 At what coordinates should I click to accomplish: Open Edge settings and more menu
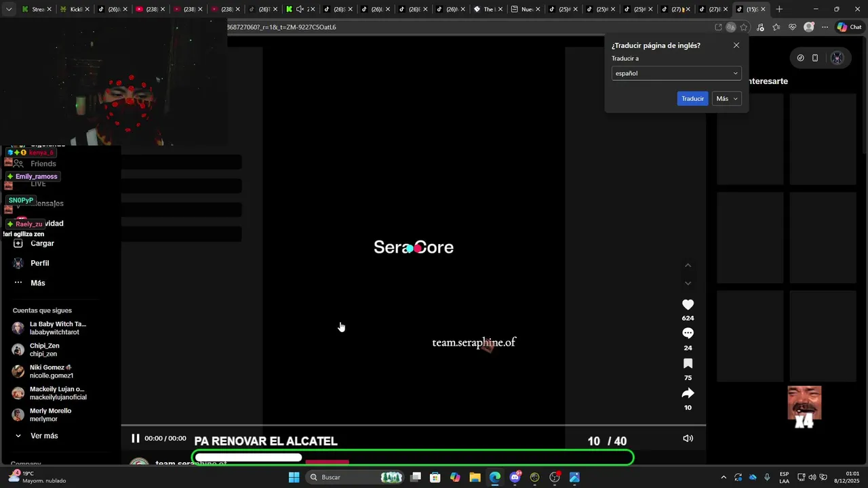tap(825, 27)
